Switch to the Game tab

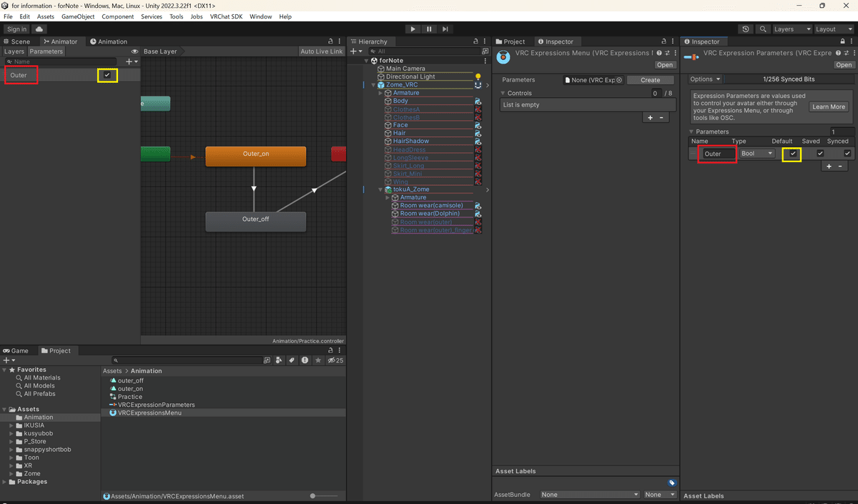pos(19,350)
